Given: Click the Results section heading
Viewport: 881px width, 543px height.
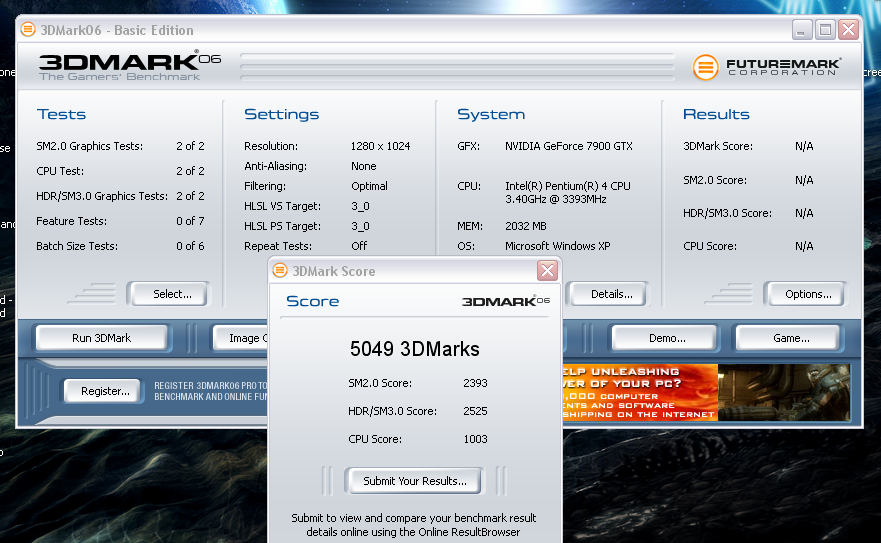Looking at the screenshot, I should tap(716, 114).
